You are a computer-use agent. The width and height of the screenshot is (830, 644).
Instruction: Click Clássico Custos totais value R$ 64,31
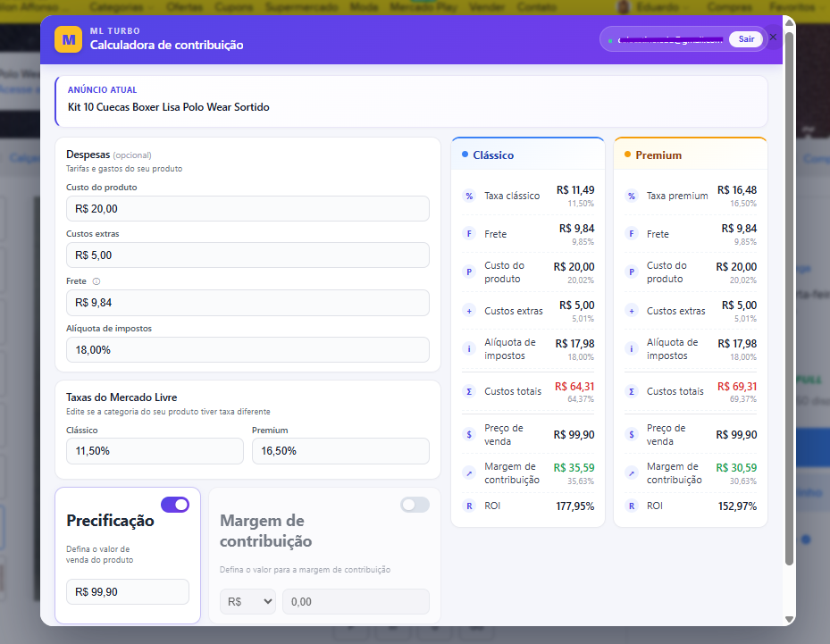[574, 386]
